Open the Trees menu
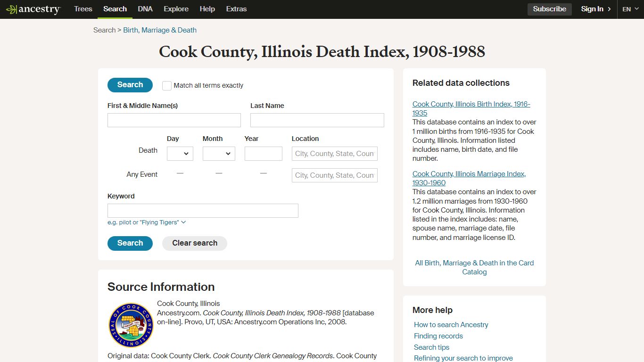 pos(83,9)
